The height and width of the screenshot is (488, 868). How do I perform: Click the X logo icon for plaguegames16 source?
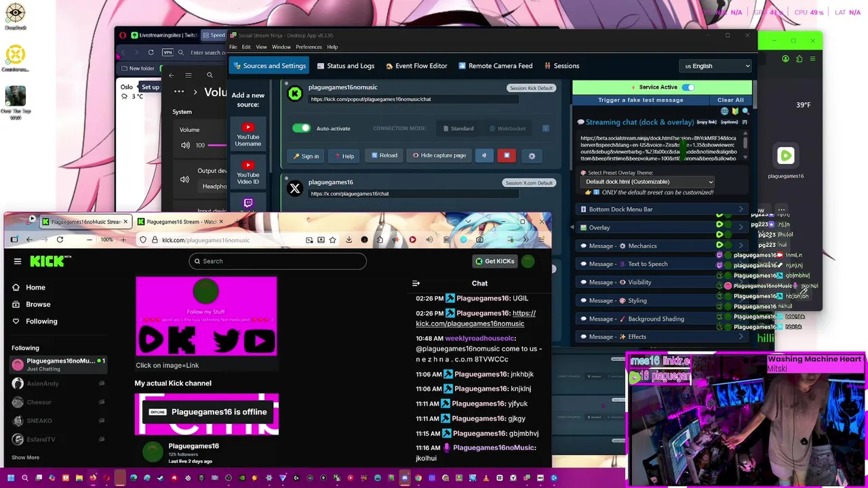(295, 188)
